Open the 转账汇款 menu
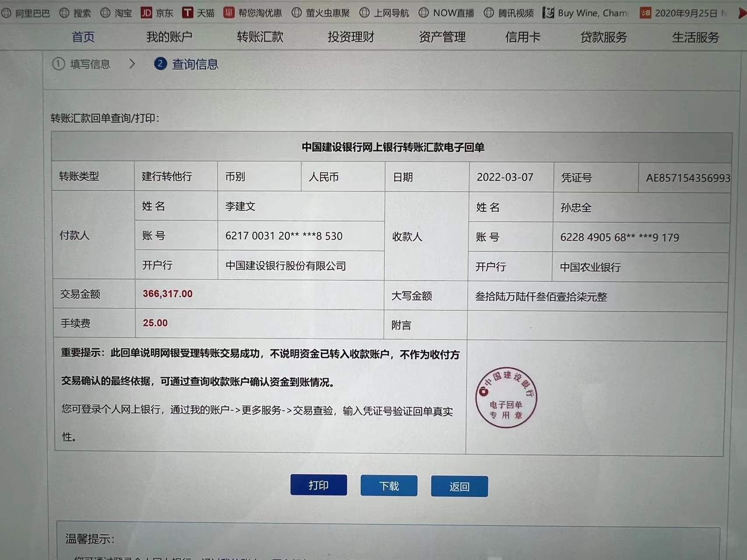Screen dimensions: 747x560 260,37
